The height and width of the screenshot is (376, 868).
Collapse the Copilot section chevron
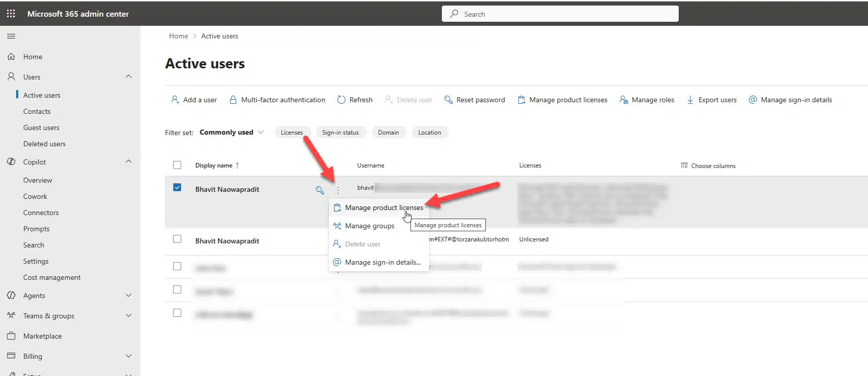[x=129, y=161]
